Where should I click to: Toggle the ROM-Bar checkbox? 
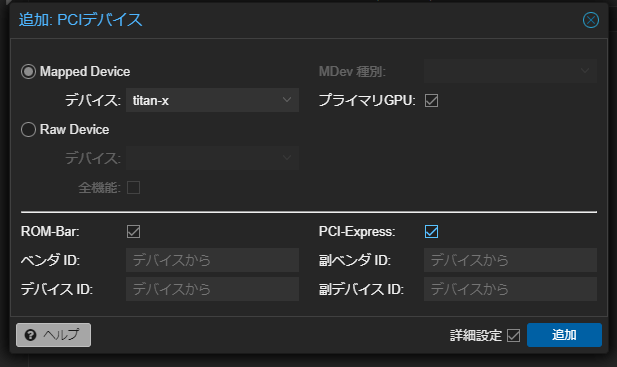tap(133, 231)
